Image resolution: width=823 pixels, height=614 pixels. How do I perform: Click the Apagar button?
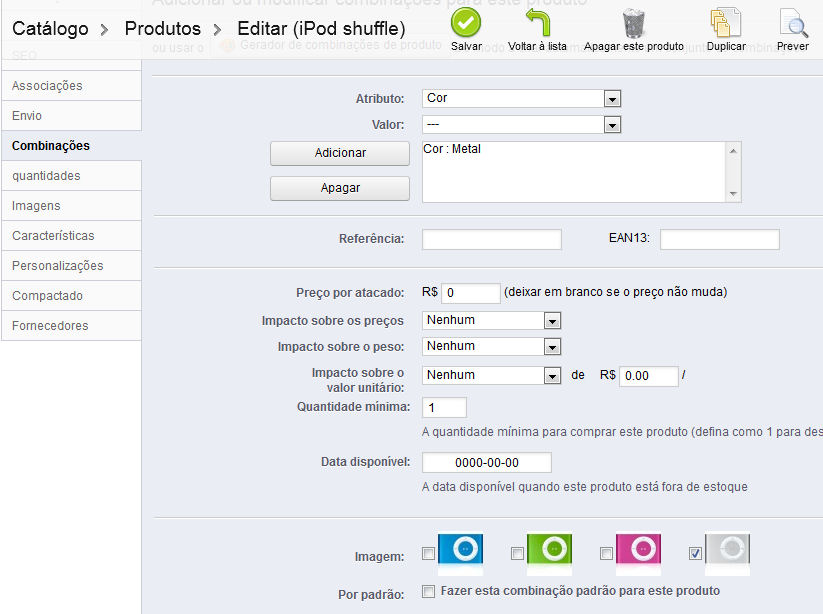(340, 188)
